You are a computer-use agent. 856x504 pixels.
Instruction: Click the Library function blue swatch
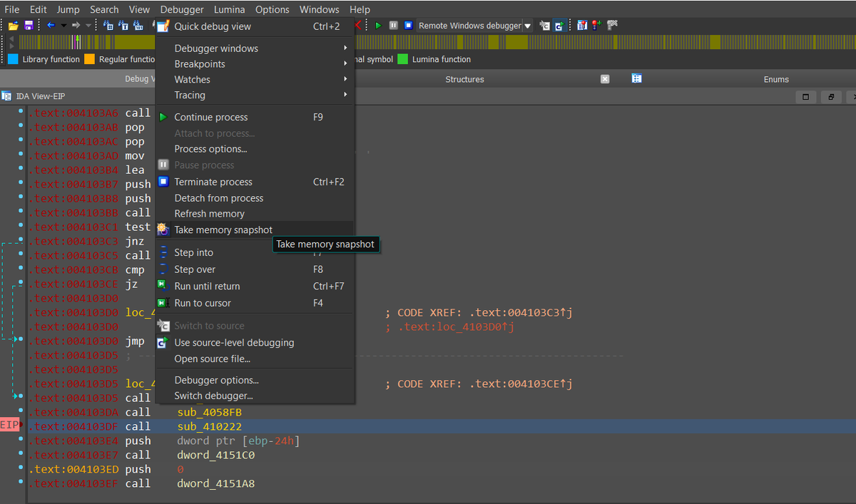click(x=13, y=59)
